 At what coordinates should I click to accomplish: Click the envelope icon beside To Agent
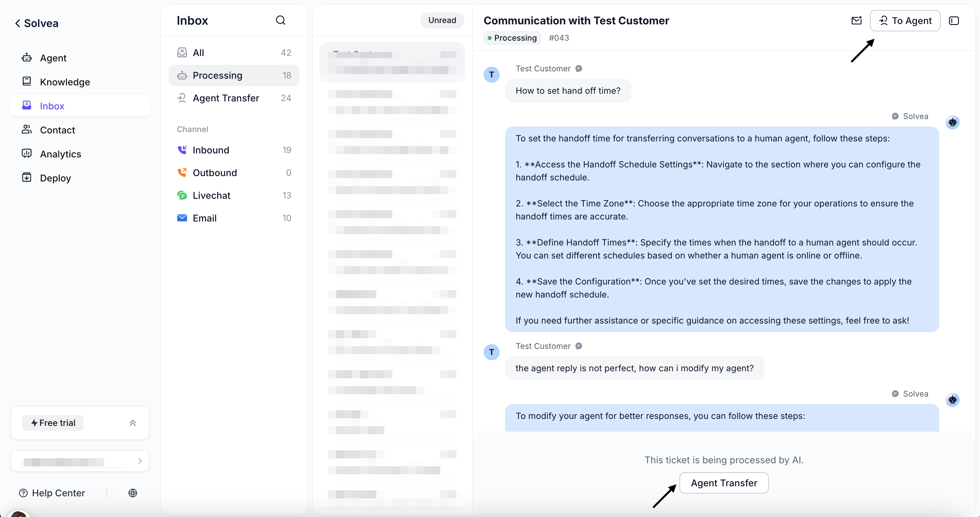[x=856, y=21]
